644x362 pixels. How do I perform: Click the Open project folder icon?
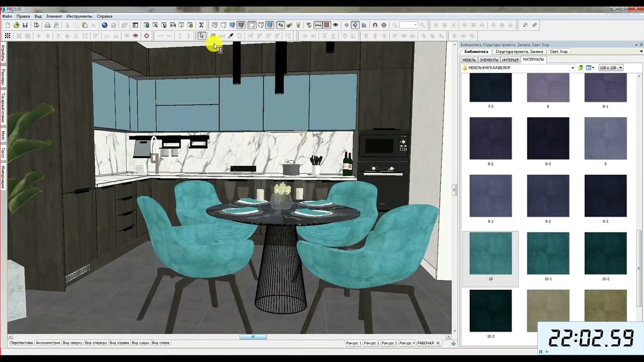click(16, 25)
